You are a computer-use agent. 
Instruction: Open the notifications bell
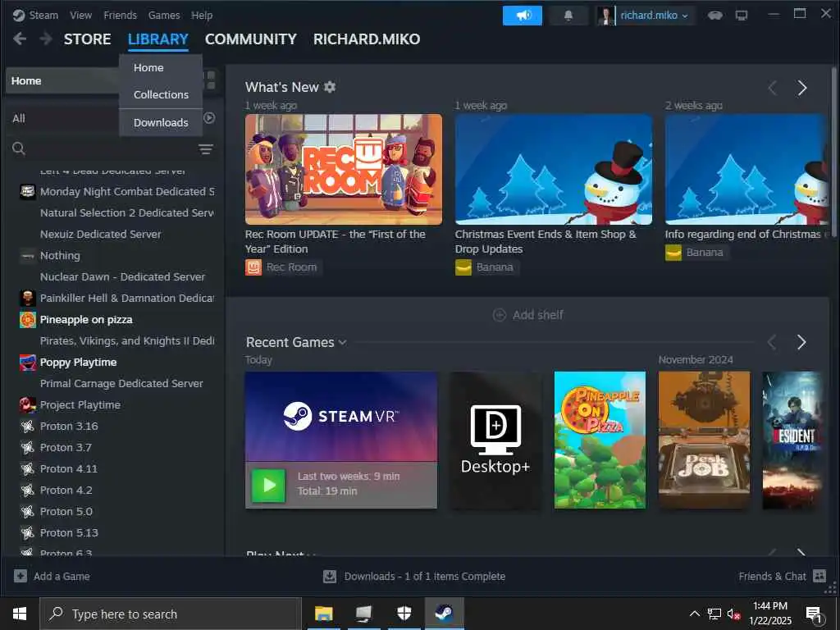pos(568,16)
